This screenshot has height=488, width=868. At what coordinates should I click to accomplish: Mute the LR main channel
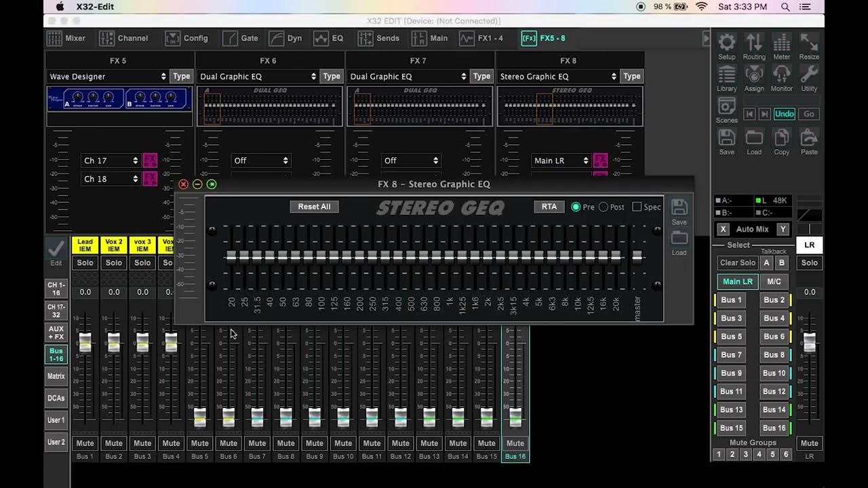[810, 443]
